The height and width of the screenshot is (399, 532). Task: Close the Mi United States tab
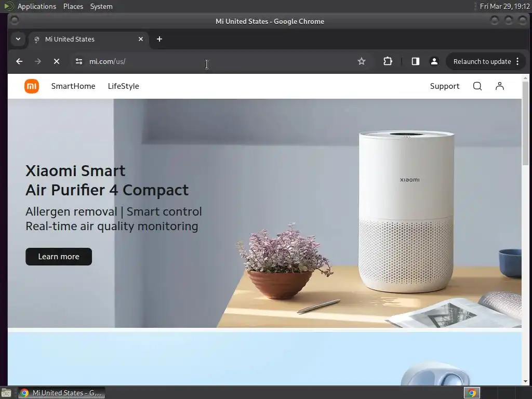coord(141,39)
